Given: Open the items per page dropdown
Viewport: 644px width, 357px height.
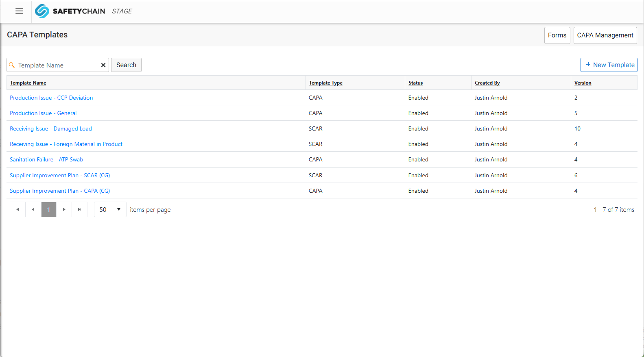Looking at the screenshot, I should pyautogui.click(x=110, y=209).
